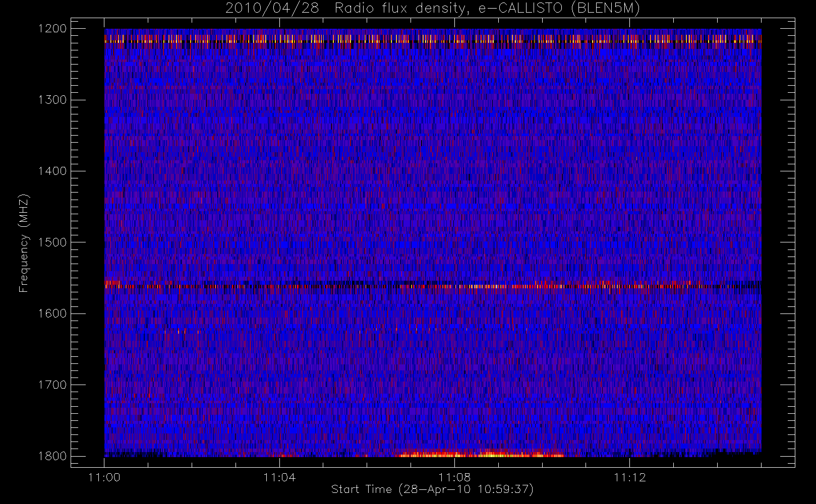Click the 'Start Time (28-Apr-10 10:59:37)' label
This screenshot has height=504, width=816.
pyautogui.click(x=432, y=489)
